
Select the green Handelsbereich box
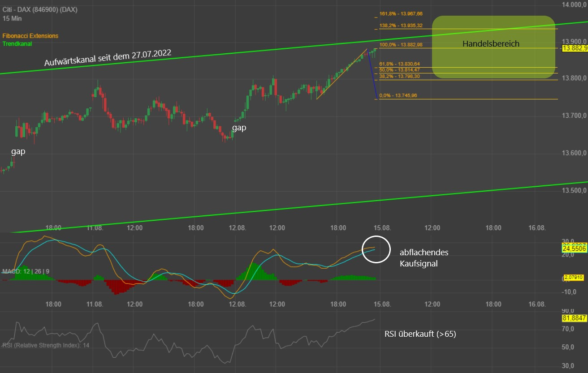click(493, 47)
